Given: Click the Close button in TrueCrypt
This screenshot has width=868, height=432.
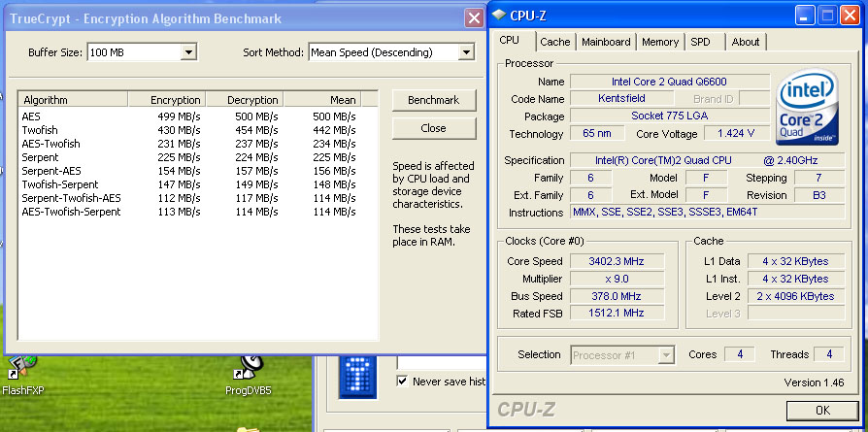Looking at the screenshot, I should [x=433, y=128].
